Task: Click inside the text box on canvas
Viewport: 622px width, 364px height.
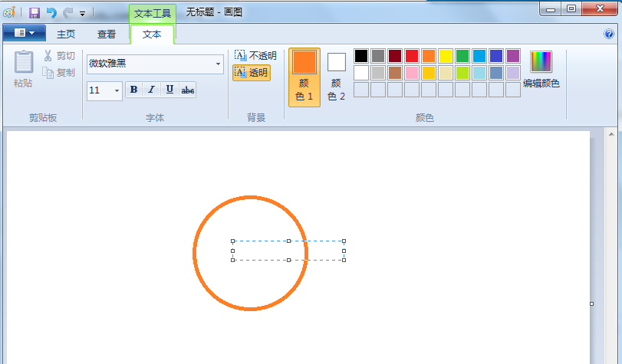Action: (288, 251)
